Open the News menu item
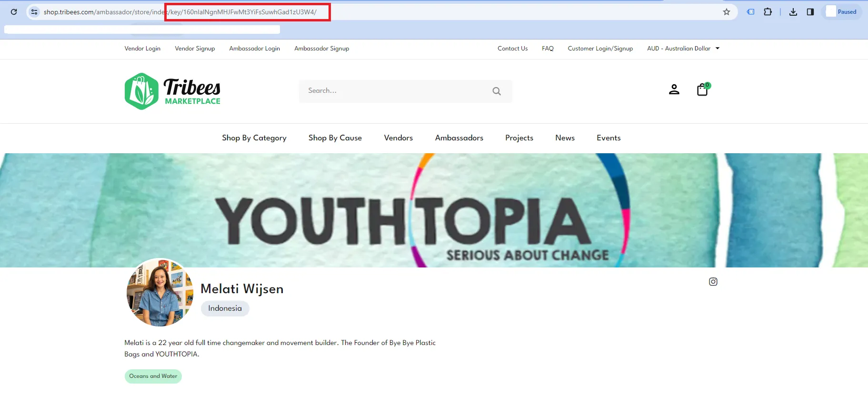This screenshot has height=395, width=868. 565,138
